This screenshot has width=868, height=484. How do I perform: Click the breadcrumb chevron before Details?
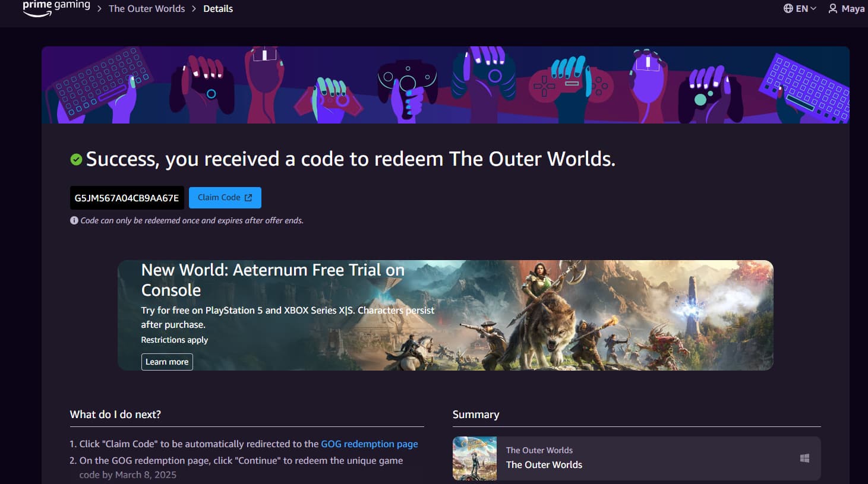coord(194,8)
